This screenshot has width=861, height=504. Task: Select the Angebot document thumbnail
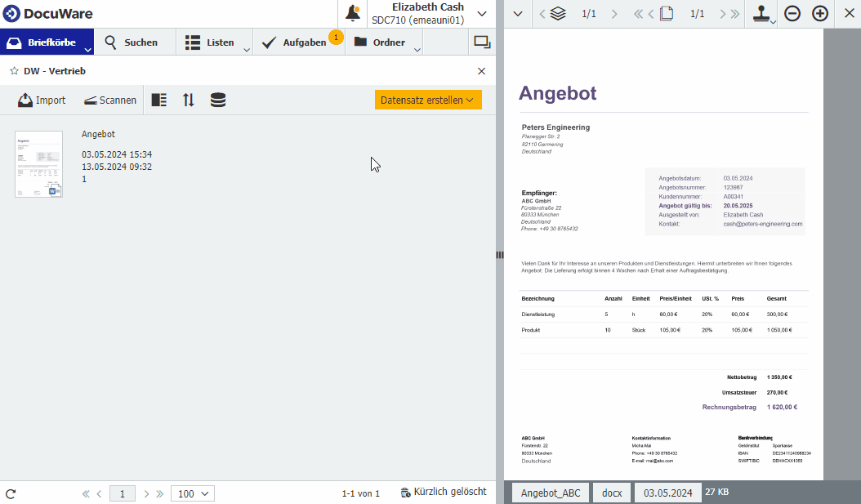point(38,164)
